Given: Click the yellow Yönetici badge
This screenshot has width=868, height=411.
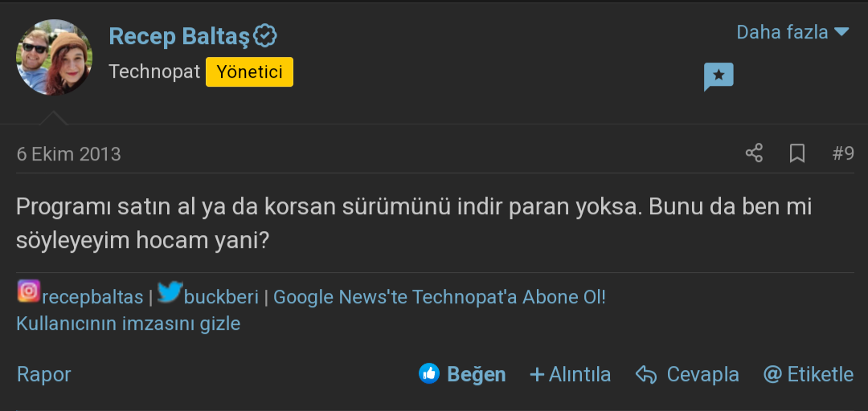Looking at the screenshot, I should pos(249,71).
